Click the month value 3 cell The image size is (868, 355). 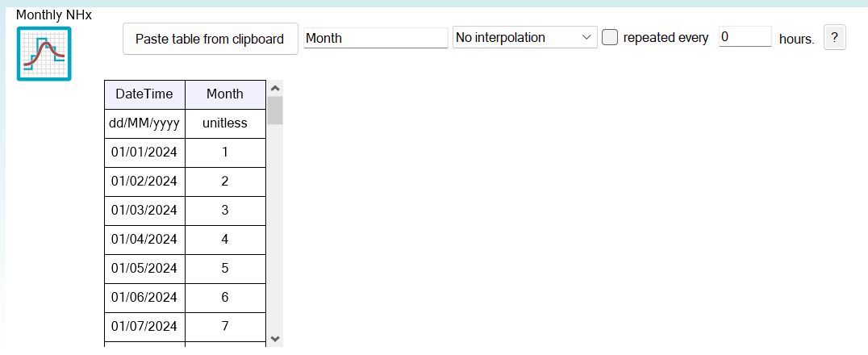tap(225, 210)
